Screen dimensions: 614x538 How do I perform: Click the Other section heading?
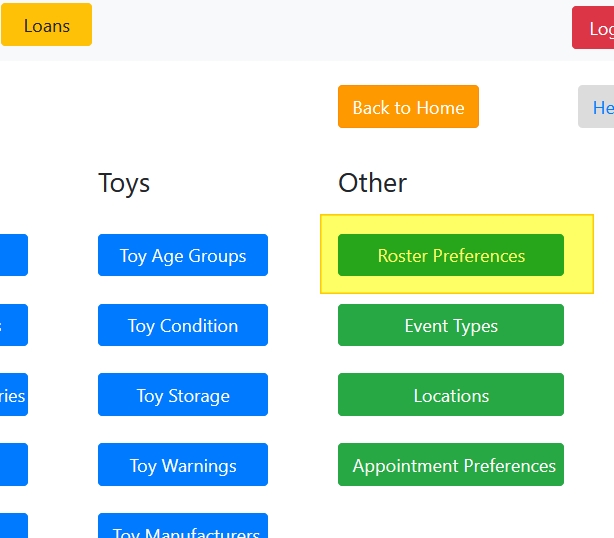[372, 183]
